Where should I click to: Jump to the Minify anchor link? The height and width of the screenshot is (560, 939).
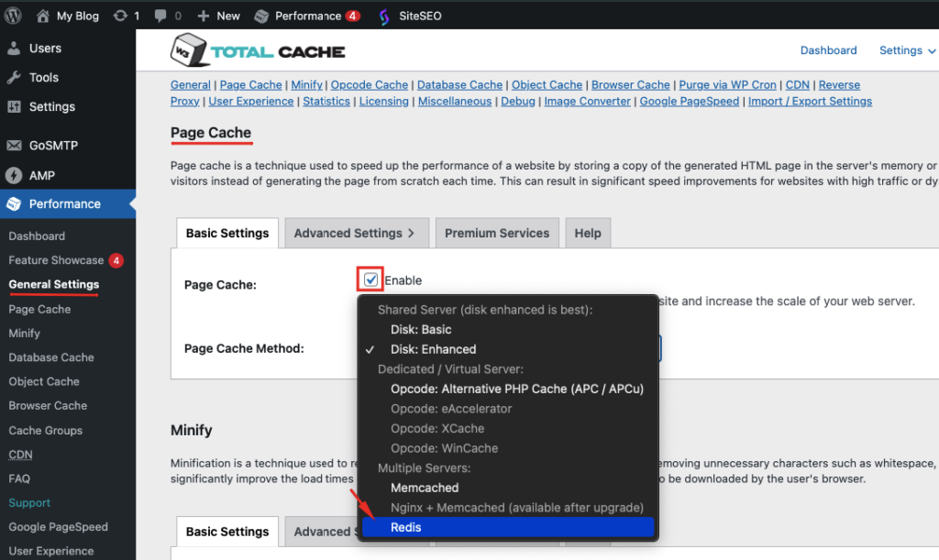coord(306,85)
